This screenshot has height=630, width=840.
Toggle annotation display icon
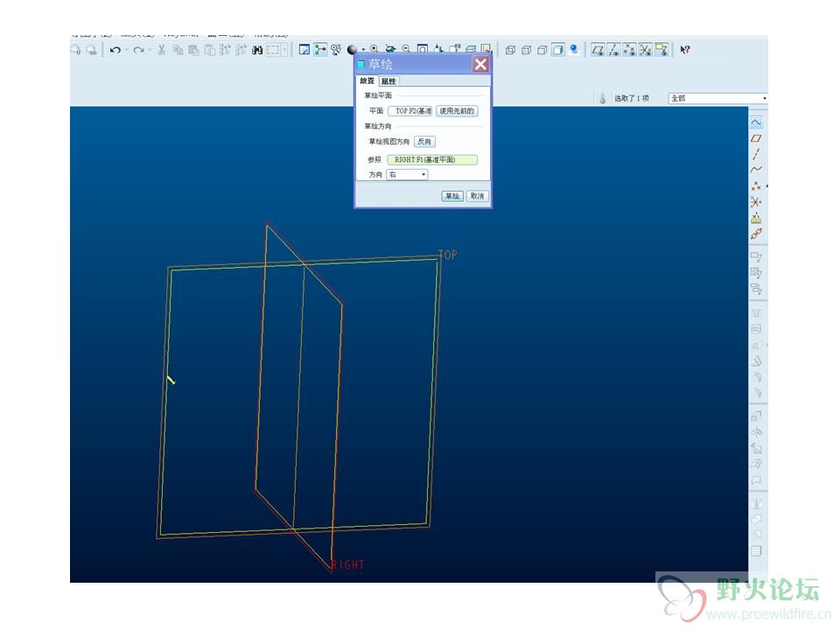[x=661, y=50]
